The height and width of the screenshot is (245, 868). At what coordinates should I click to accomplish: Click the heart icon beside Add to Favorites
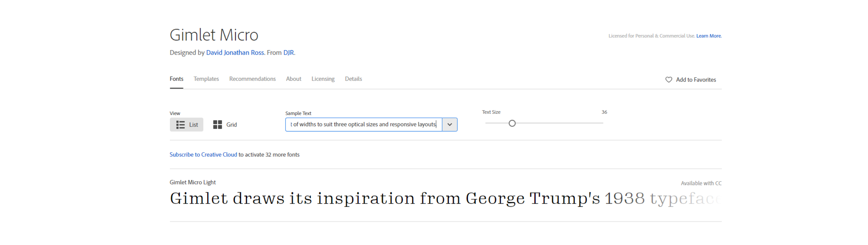pos(668,80)
